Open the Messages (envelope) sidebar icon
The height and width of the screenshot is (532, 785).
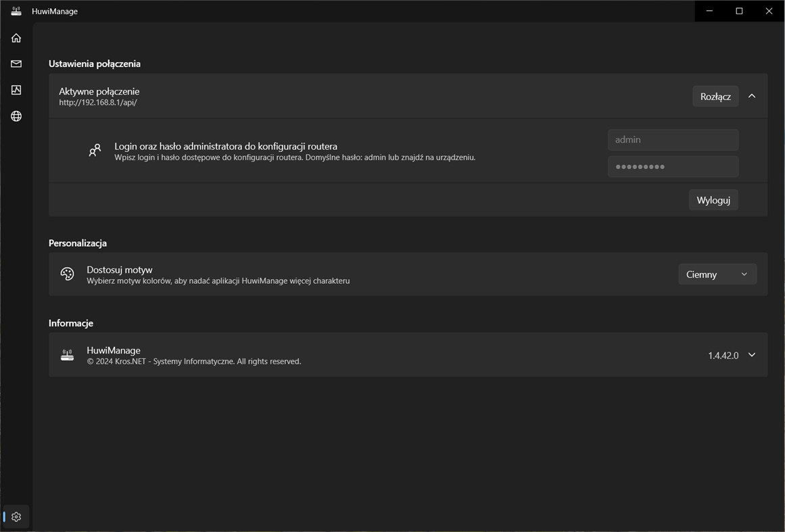coord(16,64)
